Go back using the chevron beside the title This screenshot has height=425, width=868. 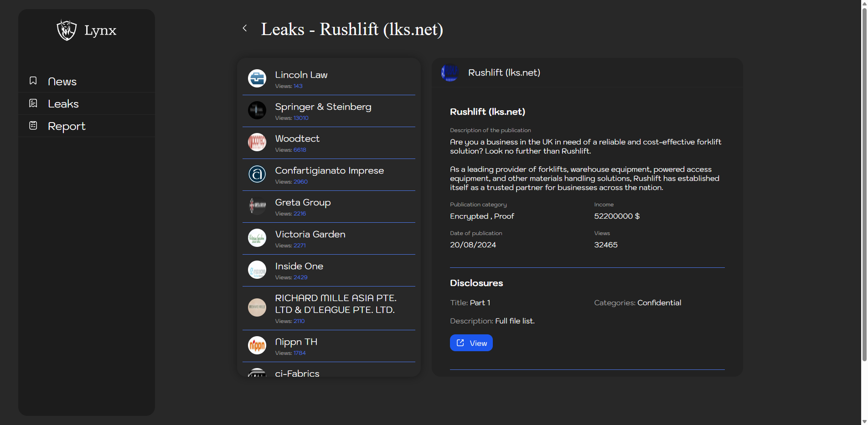pos(245,28)
